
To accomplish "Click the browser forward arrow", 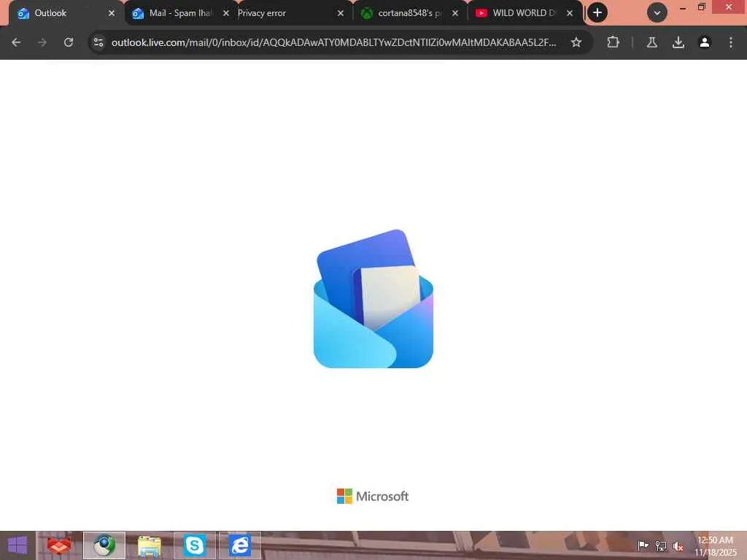I will click(42, 42).
